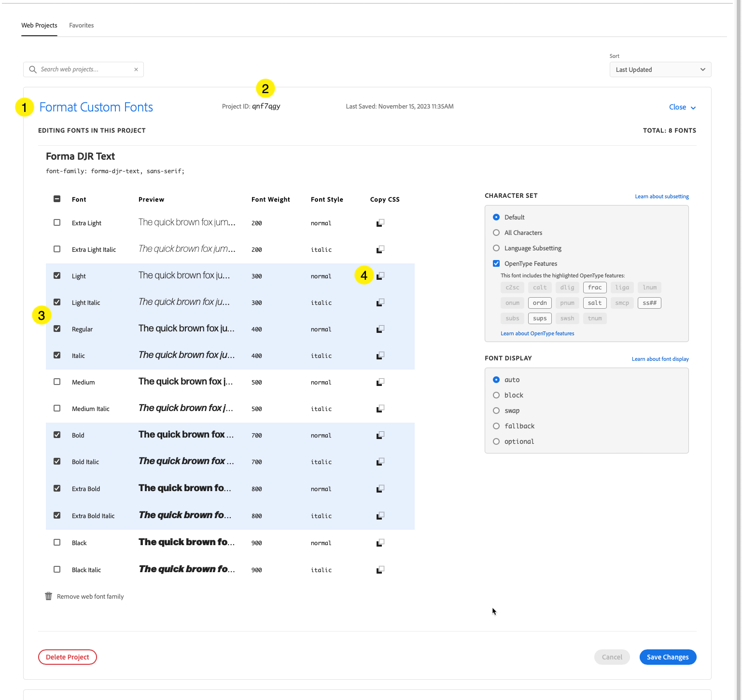Toggle the salt OpenType feature

click(x=595, y=303)
